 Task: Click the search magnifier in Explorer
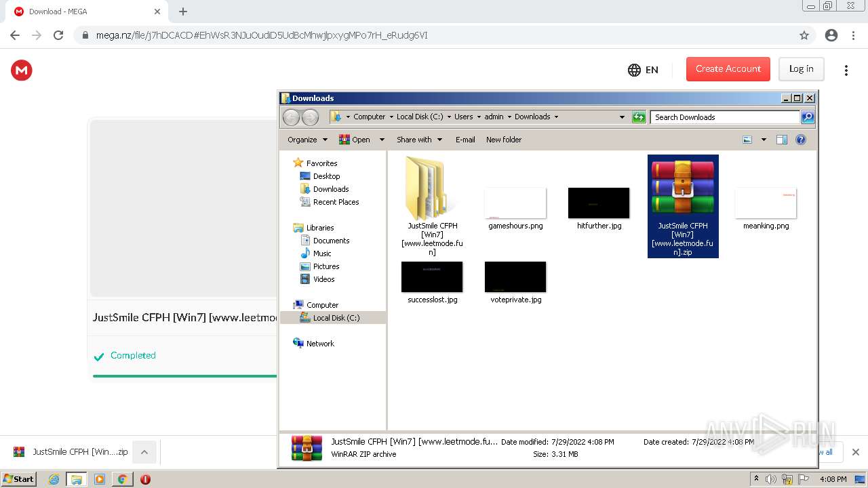click(807, 117)
